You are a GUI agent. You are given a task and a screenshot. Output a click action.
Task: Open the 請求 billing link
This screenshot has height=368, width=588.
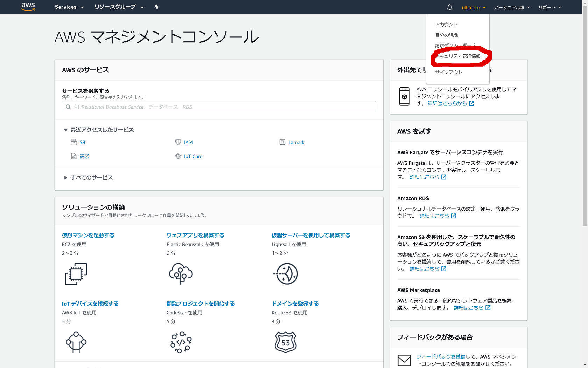[x=85, y=156]
